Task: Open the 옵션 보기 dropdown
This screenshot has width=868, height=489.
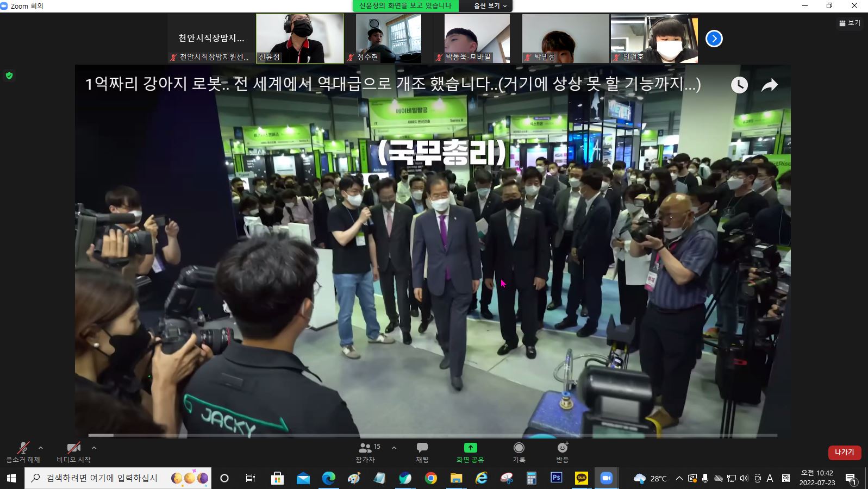Action: click(490, 6)
